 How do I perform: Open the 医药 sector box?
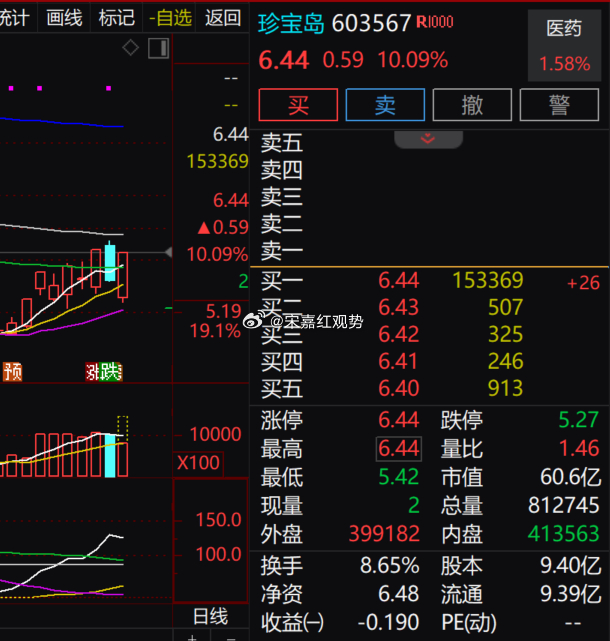[x=565, y=45]
